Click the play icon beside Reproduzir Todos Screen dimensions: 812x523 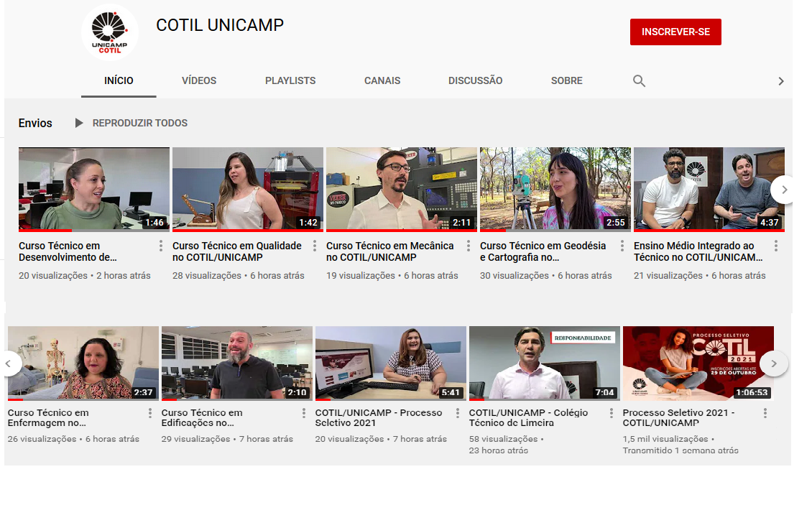click(79, 123)
